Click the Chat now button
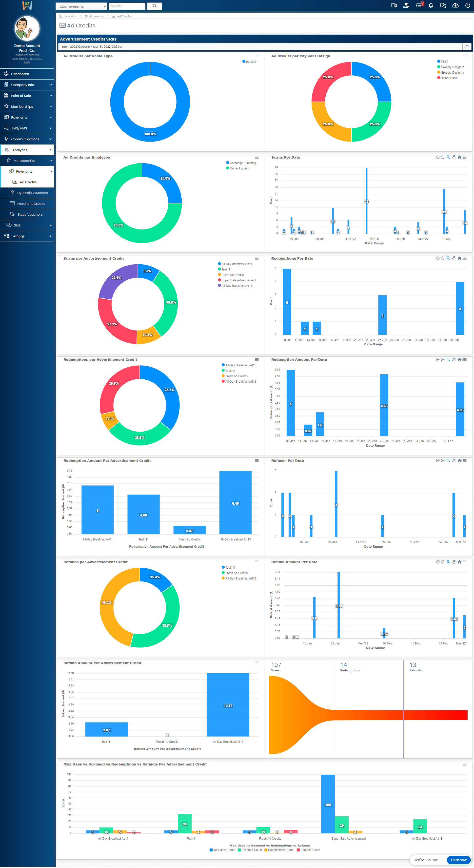The height and width of the screenshot is (868, 474). pos(458,860)
